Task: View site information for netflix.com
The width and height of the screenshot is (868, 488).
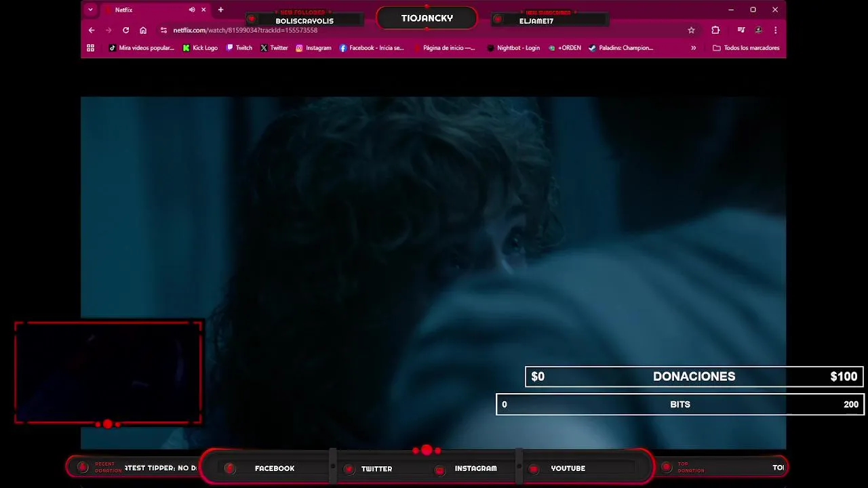Action: point(163,30)
